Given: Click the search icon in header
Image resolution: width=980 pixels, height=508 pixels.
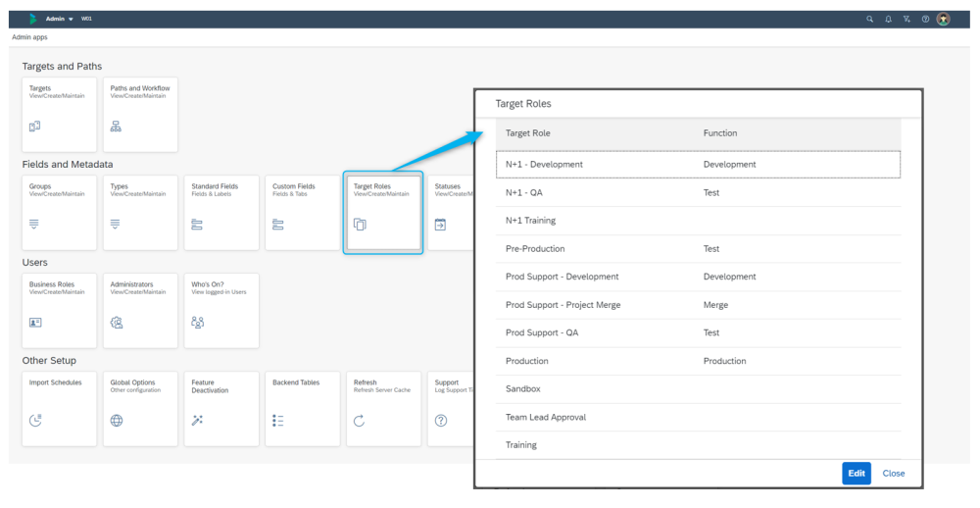Looking at the screenshot, I should pos(869,19).
